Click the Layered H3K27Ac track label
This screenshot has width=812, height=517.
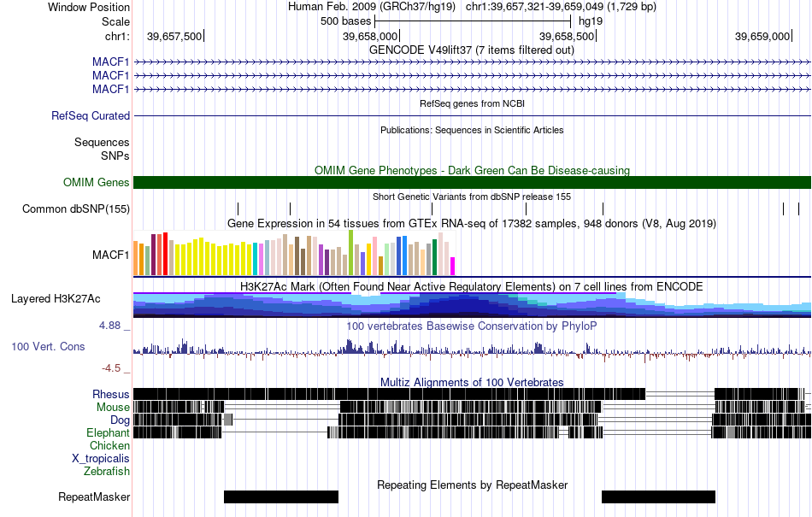click(56, 299)
